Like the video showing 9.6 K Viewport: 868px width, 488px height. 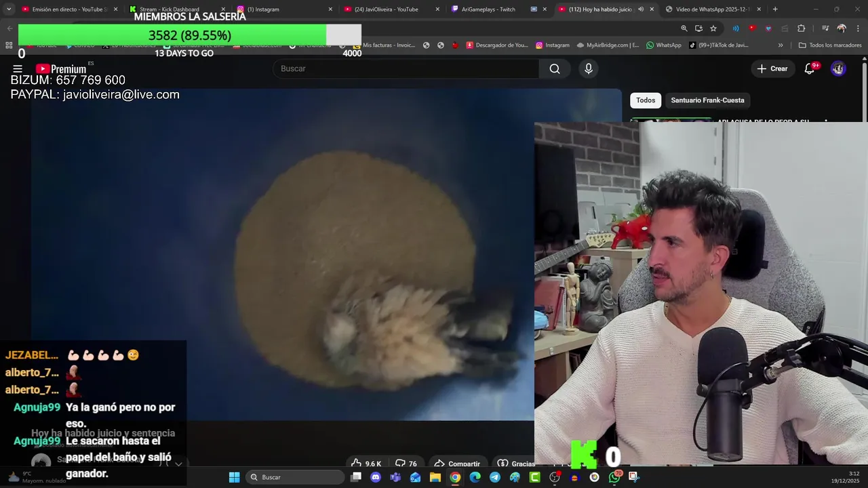coord(366,464)
